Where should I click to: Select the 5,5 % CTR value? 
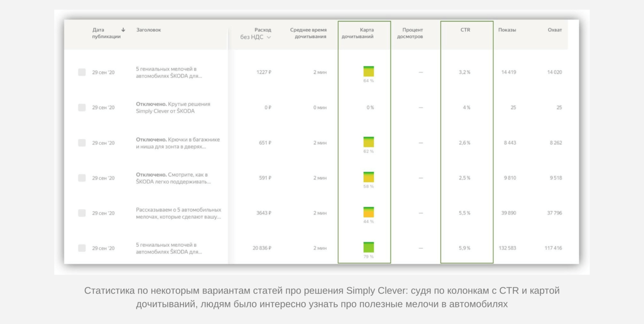point(465,213)
